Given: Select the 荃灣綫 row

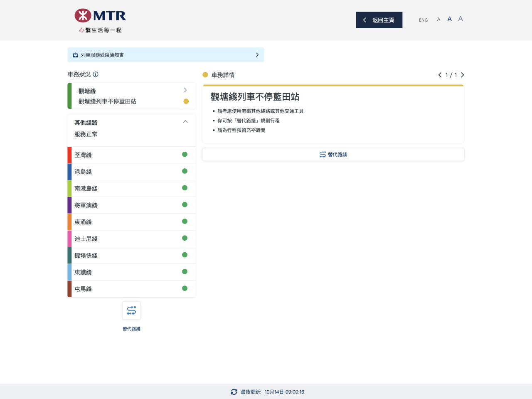Looking at the screenshot, I should point(131,155).
